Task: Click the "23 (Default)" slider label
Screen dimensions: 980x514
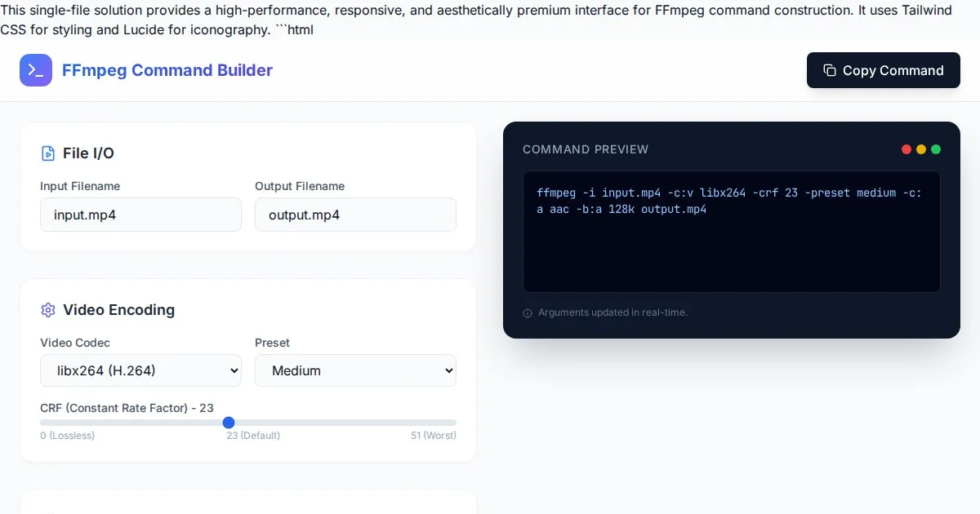Action: click(253, 436)
